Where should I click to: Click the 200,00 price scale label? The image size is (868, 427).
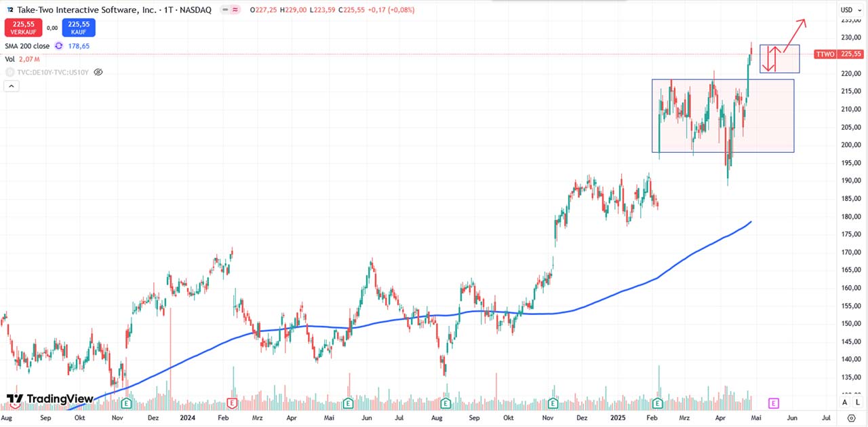click(x=851, y=145)
